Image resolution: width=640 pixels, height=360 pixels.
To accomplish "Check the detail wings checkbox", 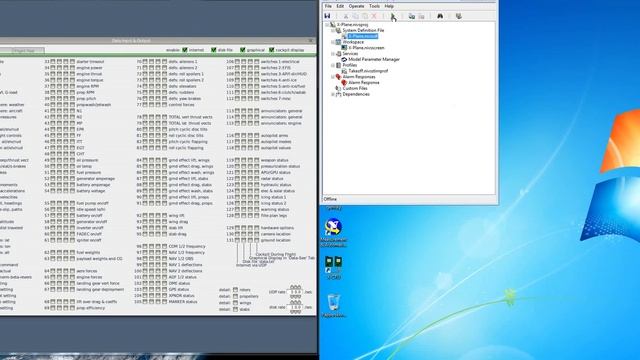I will (x=235, y=303).
